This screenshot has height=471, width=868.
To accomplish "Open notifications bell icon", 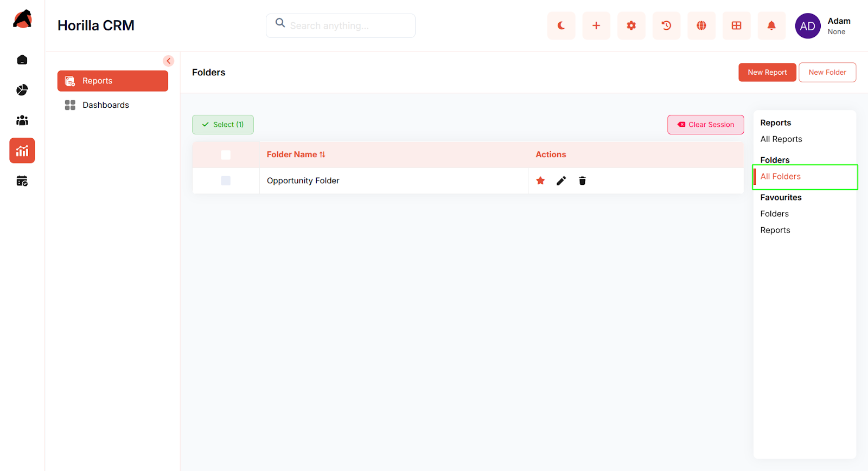I will click(771, 25).
